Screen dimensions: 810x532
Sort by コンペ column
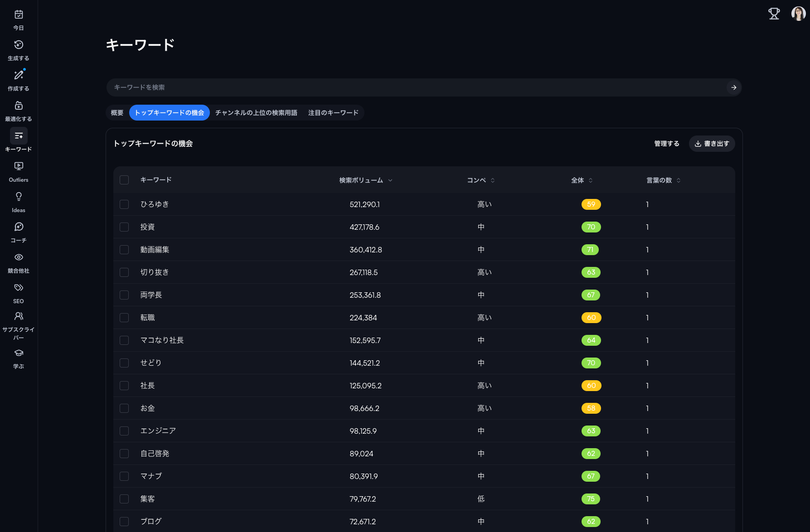481,180
